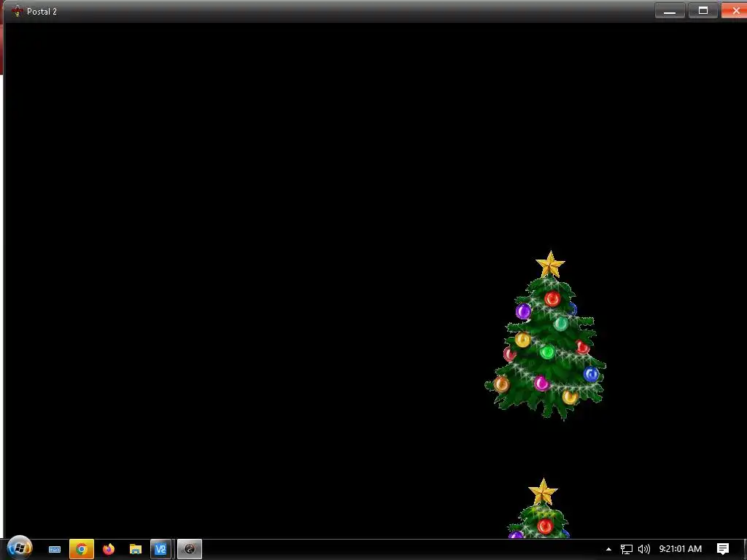Viewport: 747px width, 560px height.
Task: Minimize the Postal 2 window
Action: pos(670,10)
